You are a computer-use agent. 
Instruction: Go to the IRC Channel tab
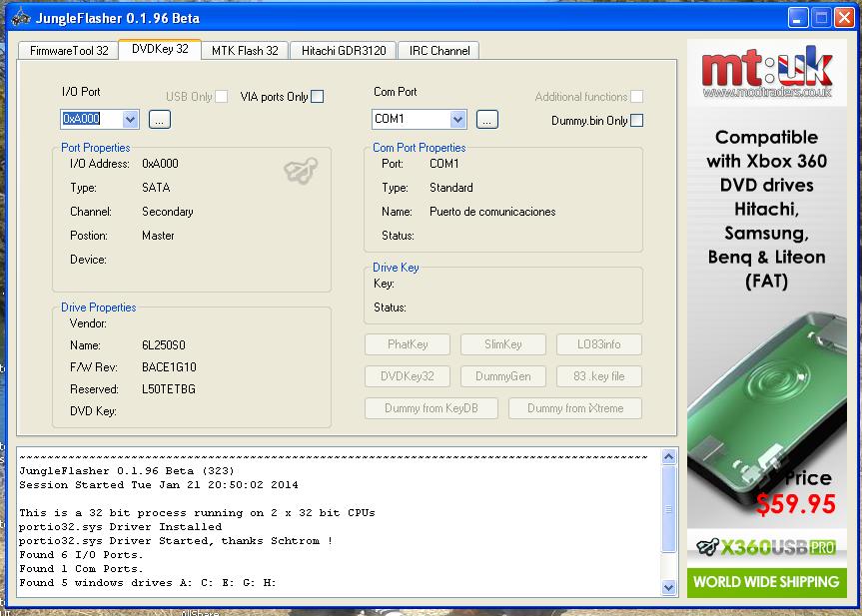pos(437,51)
